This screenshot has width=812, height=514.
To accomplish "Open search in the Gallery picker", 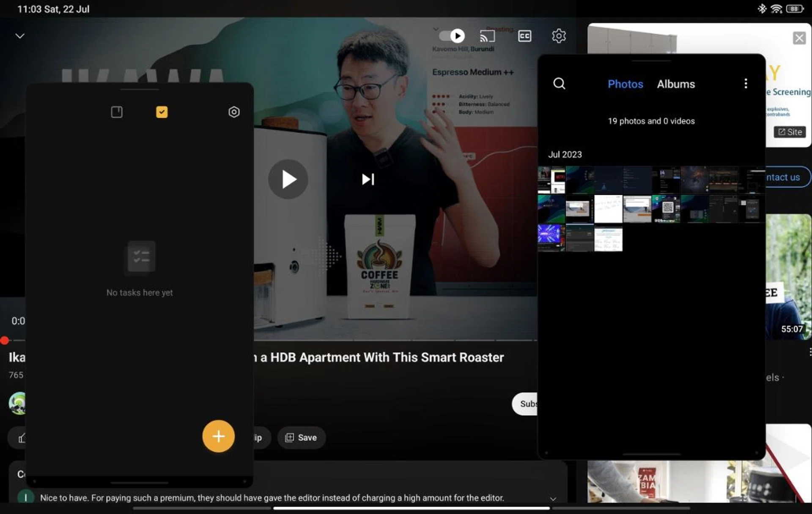I will click(x=559, y=84).
